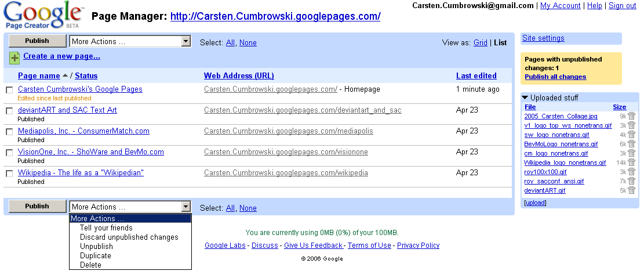
Task: Click the bottom More Actions dropdown arrow
Action: coord(186,207)
